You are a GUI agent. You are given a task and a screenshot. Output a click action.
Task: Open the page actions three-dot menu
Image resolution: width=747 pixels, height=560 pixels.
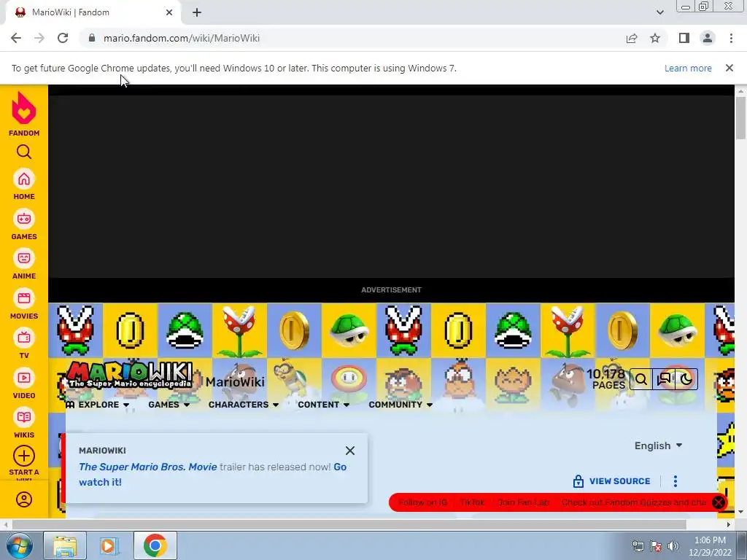(675, 481)
